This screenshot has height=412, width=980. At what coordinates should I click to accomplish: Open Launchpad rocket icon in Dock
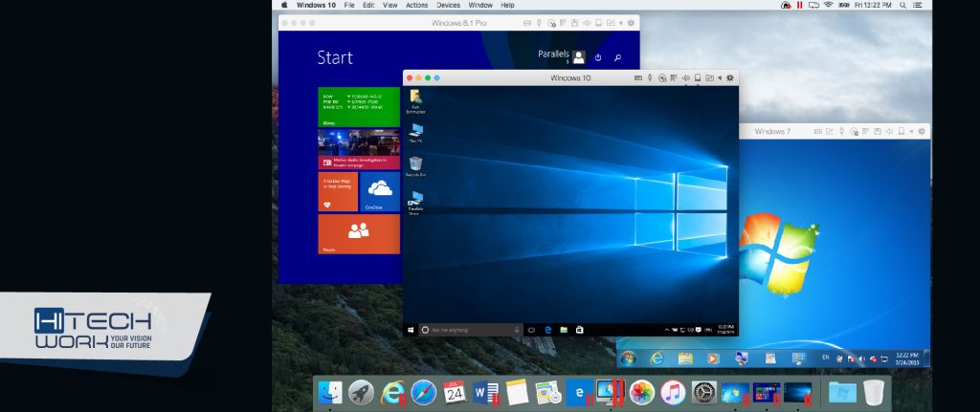click(361, 392)
